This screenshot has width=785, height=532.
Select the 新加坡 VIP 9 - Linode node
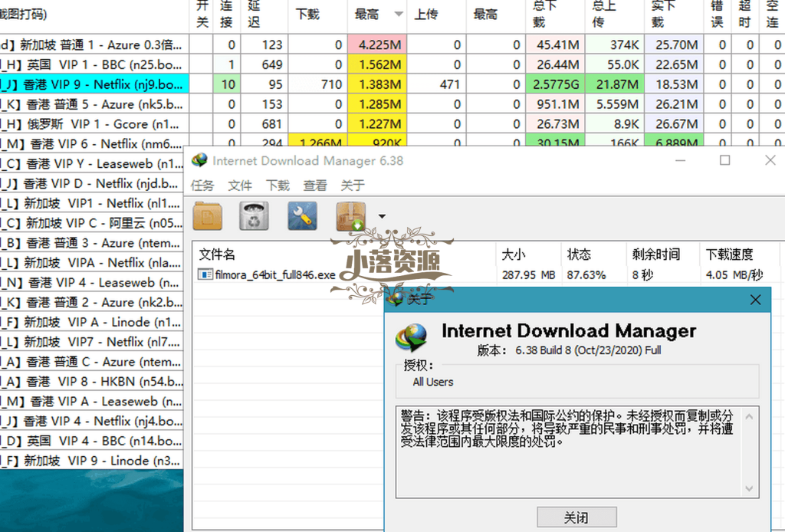tap(92, 461)
